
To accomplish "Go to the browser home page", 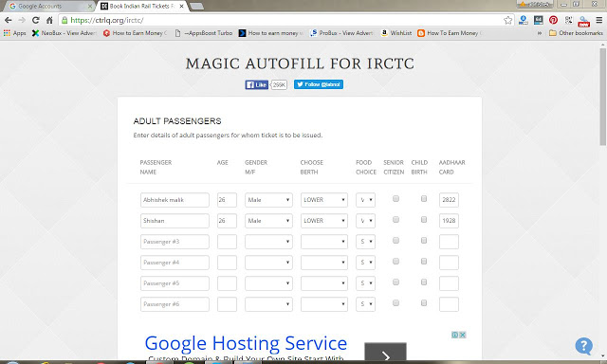I will 49,20.
